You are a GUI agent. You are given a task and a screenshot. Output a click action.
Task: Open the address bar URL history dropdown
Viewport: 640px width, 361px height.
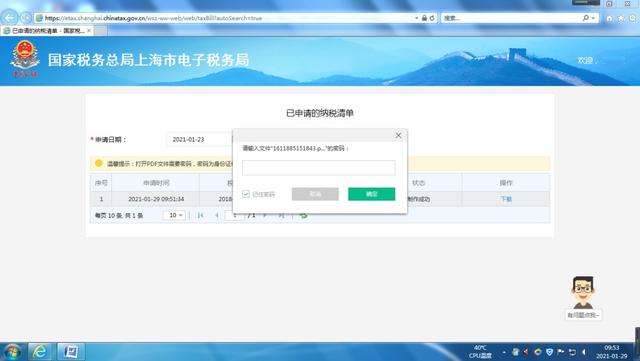pos(417,18)
